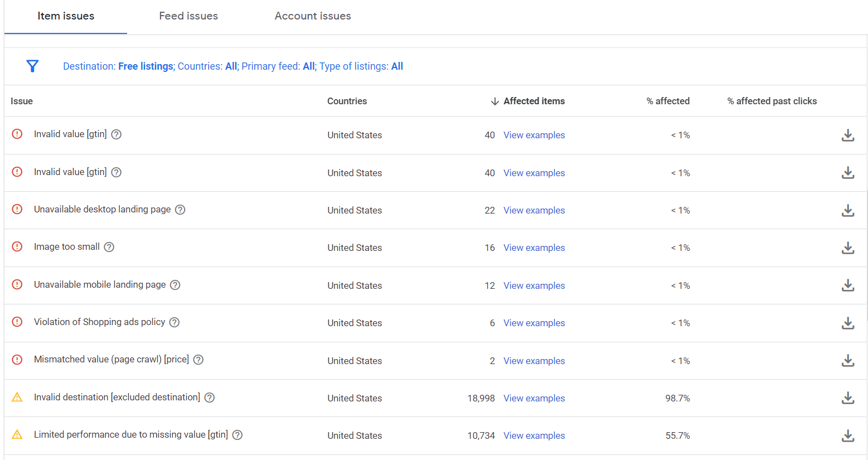868x460 pixels.
Task: Click the sort arrow beside Affected items
Action: [x=494, y=101]
